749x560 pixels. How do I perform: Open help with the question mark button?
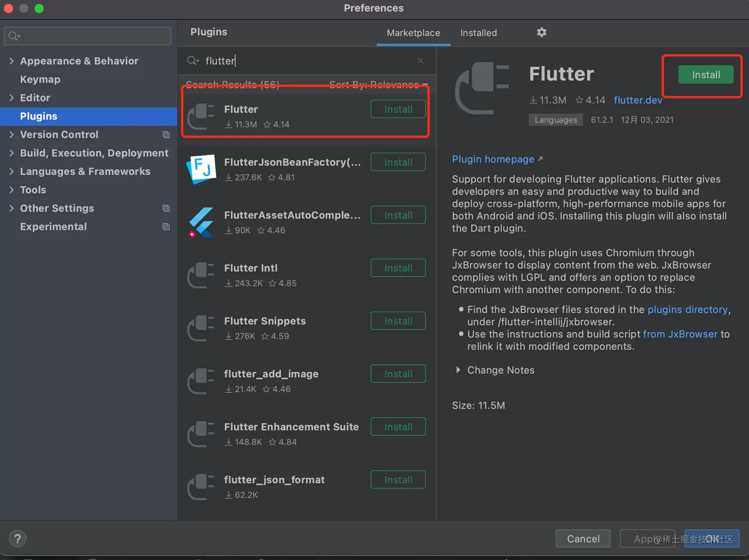pos(17,539)
